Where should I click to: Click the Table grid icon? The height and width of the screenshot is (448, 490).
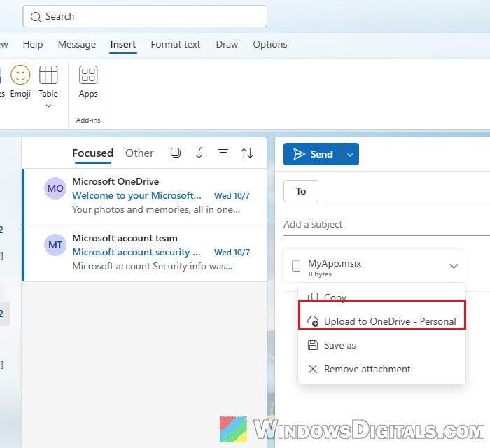(x=48, y=75)
